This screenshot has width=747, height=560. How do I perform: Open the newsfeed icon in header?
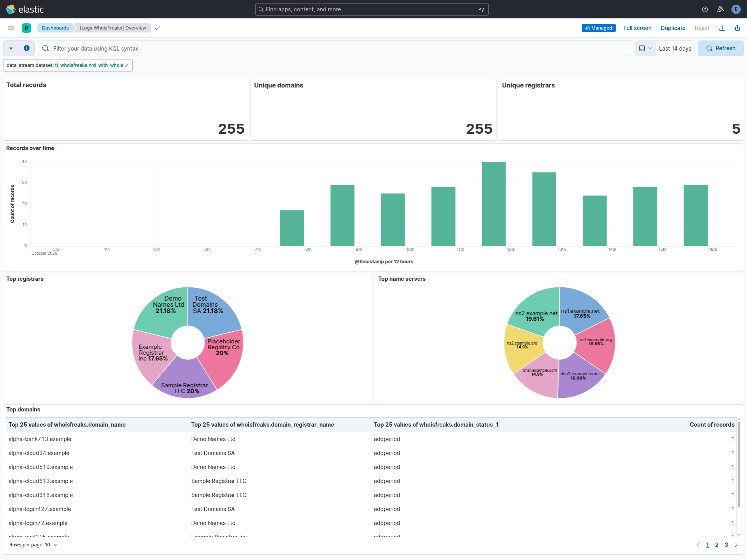coord(721,9)
